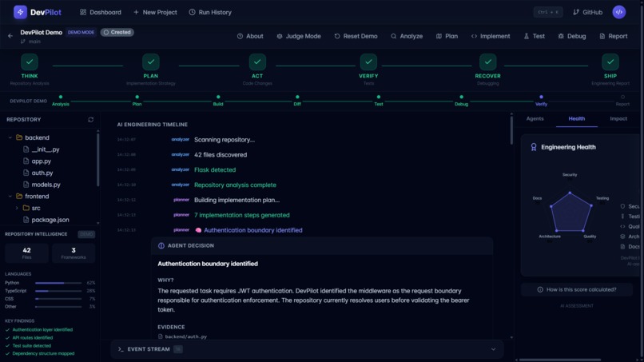Select '7 implementation steps generated' entry
This screenshot has height=362, width=644.
pos(242,215)
